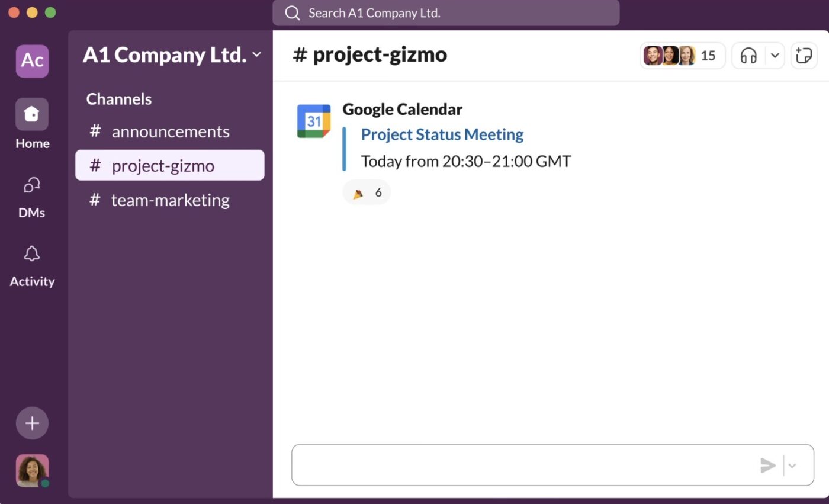Switch to the announcements channel

(x=170, y=131)
